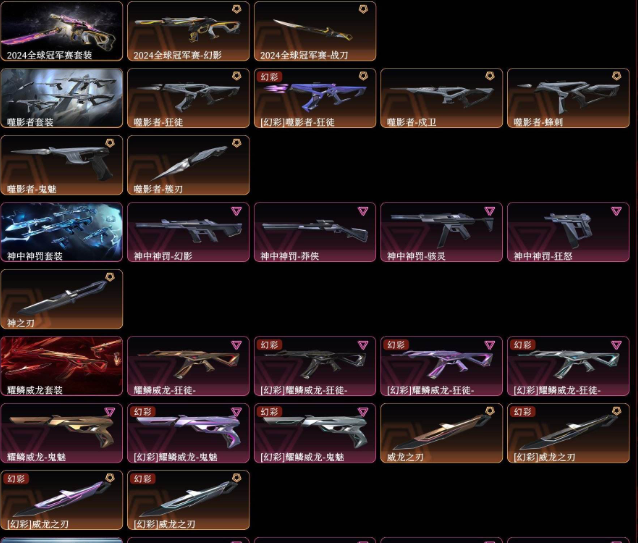Viewport: 638px width, 543px height.
Task: Click the 幻彩 tag on the blue 噬影者-狂徒
Action: coord(269,76)
